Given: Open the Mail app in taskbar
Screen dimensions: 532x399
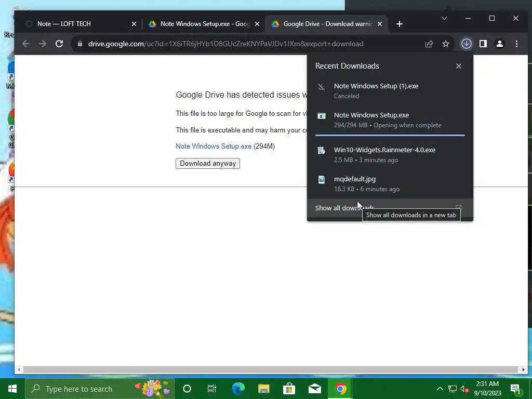Looking at the screenshot, I should [314, 389].
